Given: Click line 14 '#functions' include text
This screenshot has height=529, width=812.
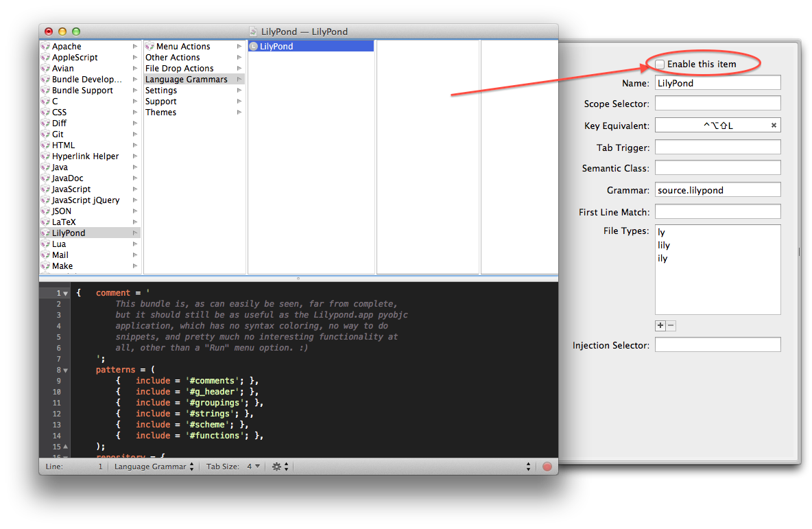Looking at the screenshot, I should tap(215, 436).
